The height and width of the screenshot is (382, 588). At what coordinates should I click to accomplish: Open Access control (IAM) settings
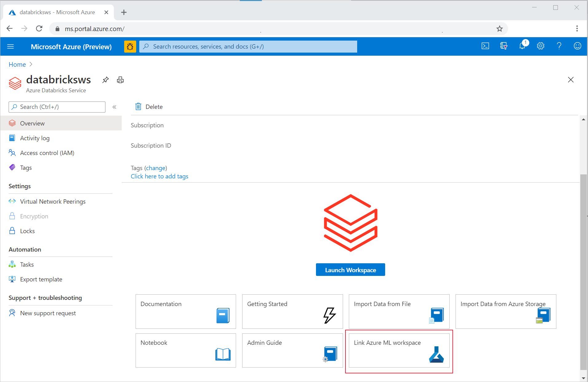(47, 153)
